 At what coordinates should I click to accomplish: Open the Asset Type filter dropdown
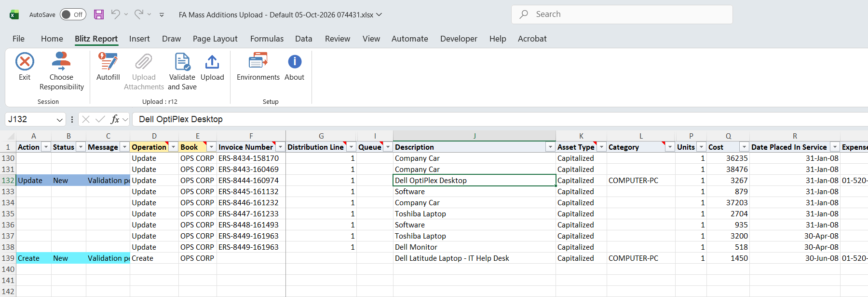[x=601, y=147]
